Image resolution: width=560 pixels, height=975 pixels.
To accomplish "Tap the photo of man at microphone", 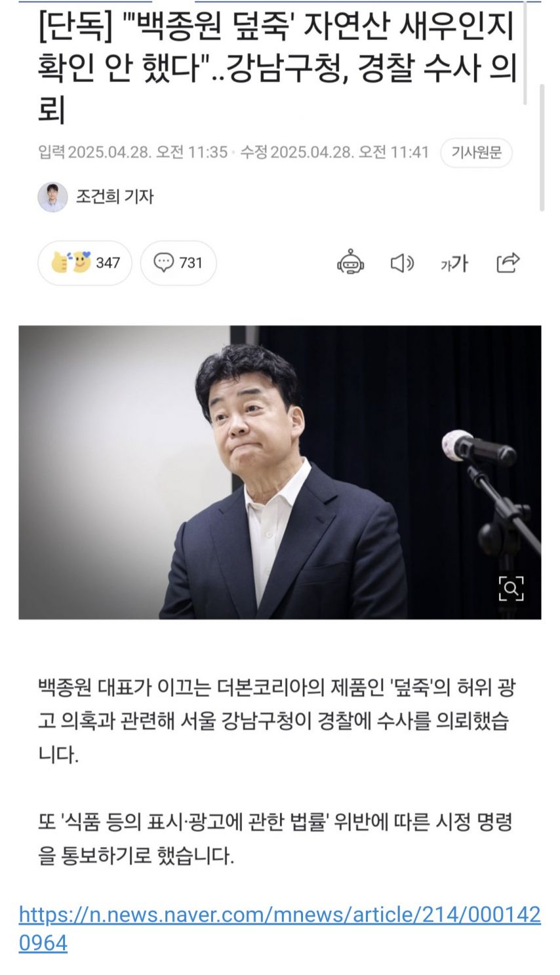I will point(280,472).
